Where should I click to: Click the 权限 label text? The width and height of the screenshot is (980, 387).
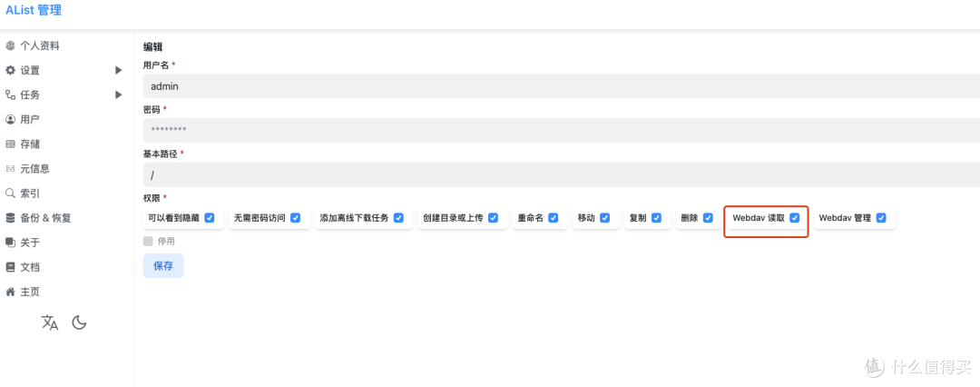[x=152, y=198]
